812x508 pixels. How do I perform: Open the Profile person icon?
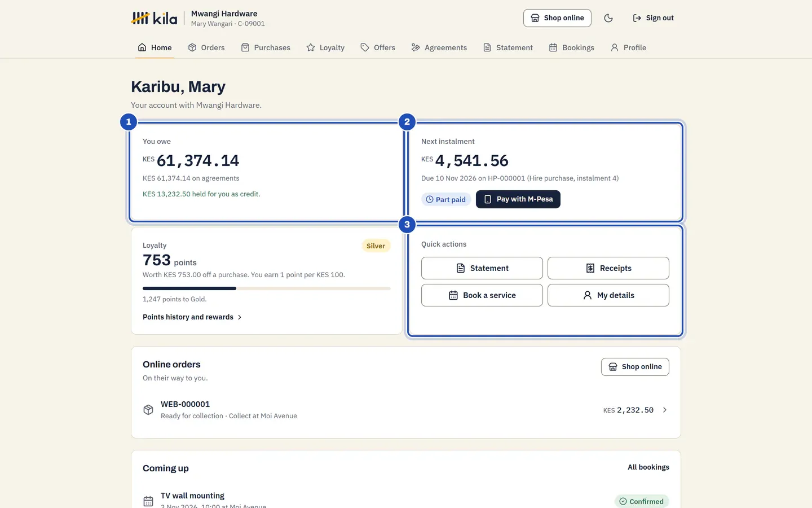615,47
